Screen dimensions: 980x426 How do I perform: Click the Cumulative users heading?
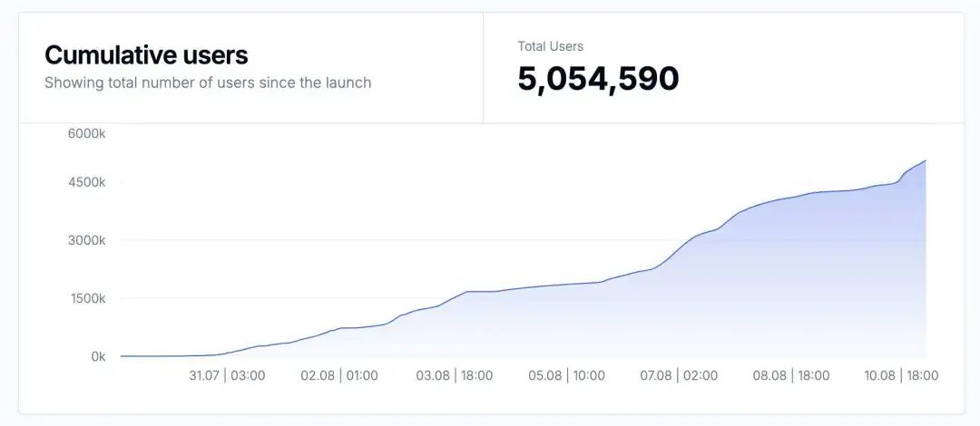click(x=146, y=55)
